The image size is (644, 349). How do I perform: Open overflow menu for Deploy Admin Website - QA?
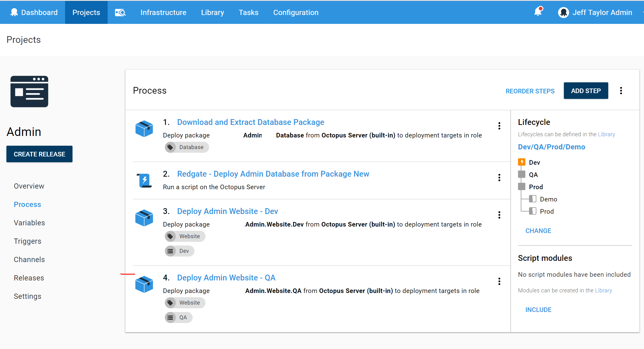[x=499, y=281]
